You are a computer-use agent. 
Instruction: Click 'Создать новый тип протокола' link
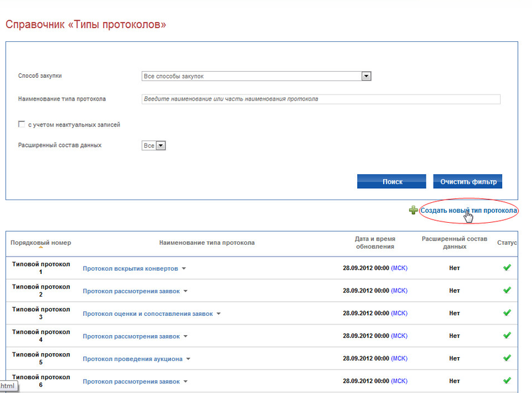(468, 211)
